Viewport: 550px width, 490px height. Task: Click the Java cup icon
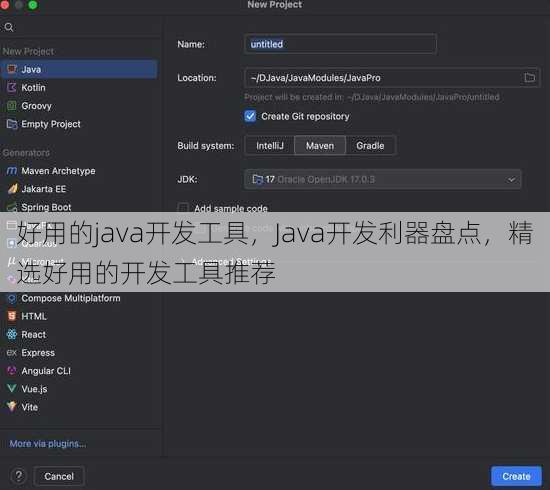pyautogui.click(x=12, y=69)
